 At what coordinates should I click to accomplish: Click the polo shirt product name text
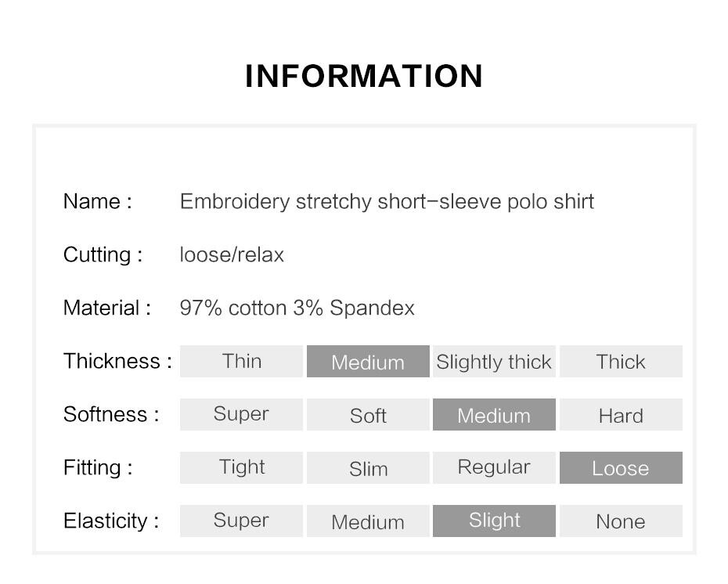(387, 202)
